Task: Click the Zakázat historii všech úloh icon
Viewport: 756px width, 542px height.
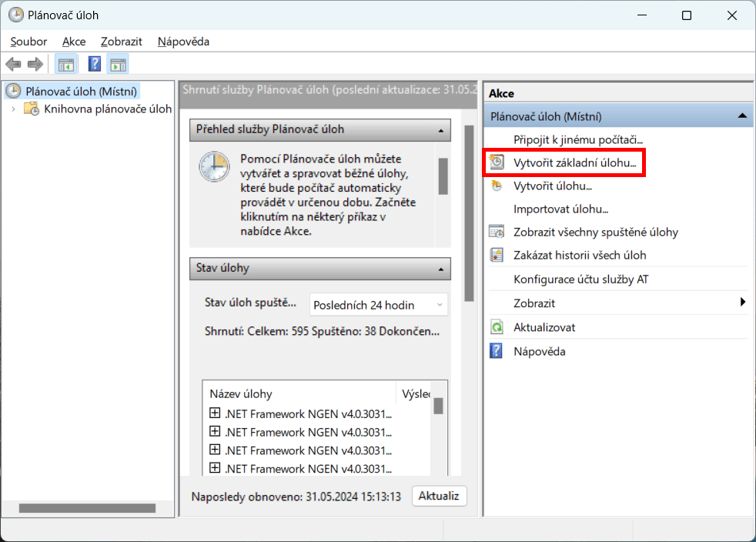Action: pyautogui.click(x=497, y=256)
